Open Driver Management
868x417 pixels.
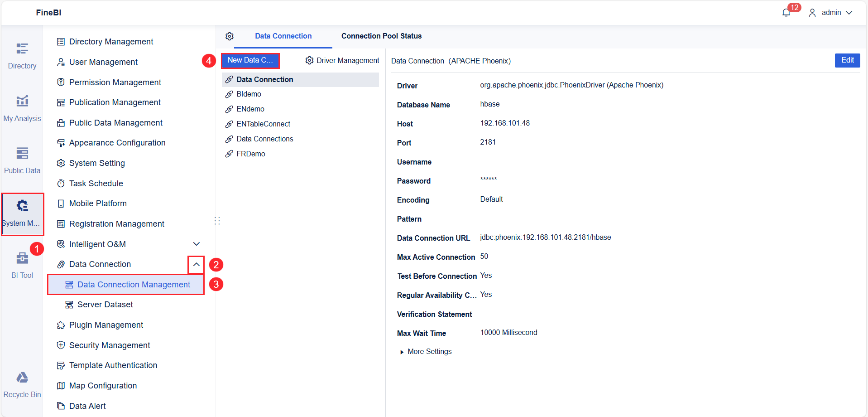point(342,60)
